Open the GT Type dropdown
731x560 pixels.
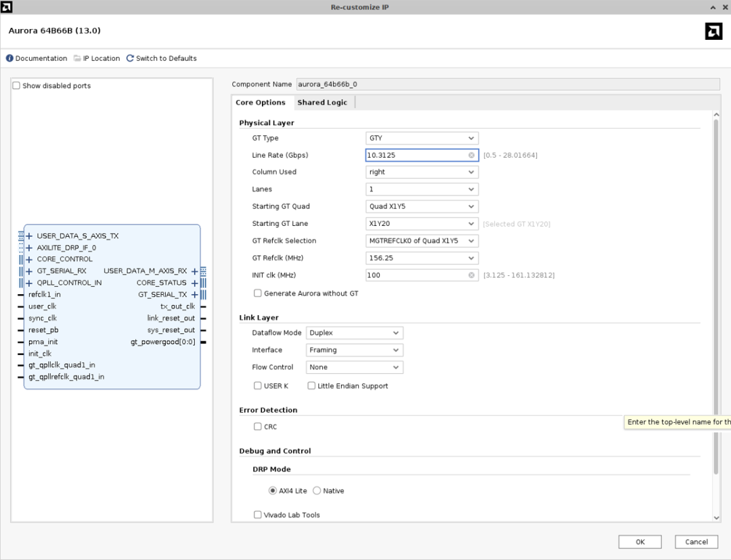point(422,138)
